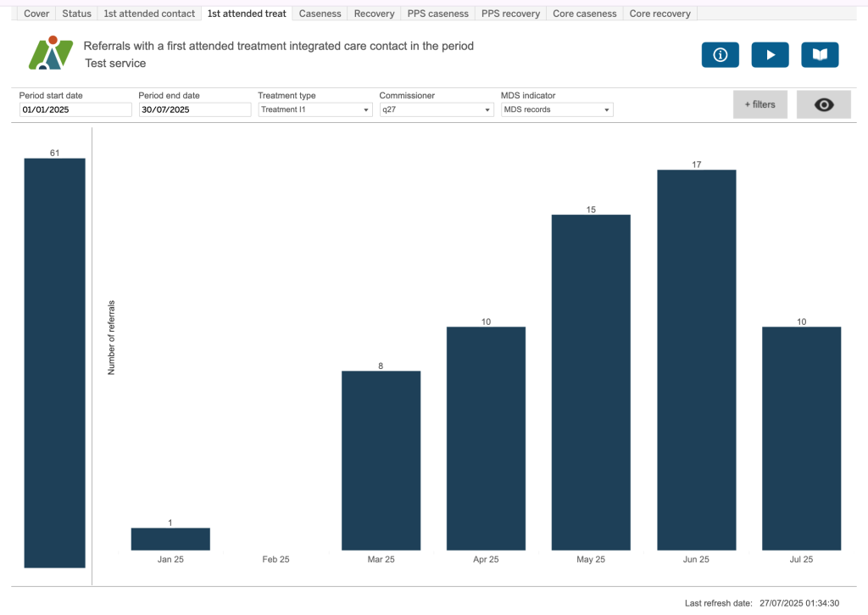Click the small Jan 25 bar
Screen dimensions: 868x615
(170, 539)
